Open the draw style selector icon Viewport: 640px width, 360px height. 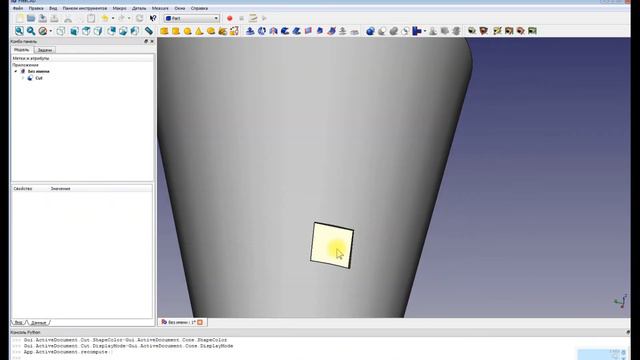[42, 31]
